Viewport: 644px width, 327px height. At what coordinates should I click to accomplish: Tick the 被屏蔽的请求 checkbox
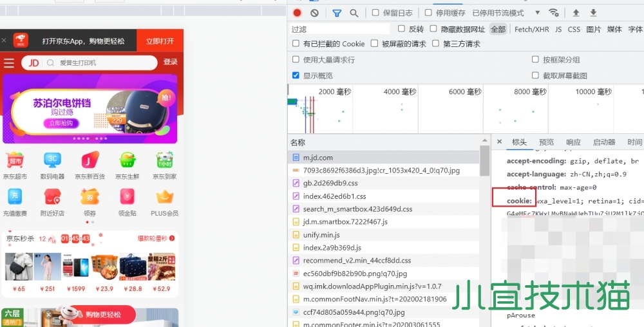pos(374,43)
